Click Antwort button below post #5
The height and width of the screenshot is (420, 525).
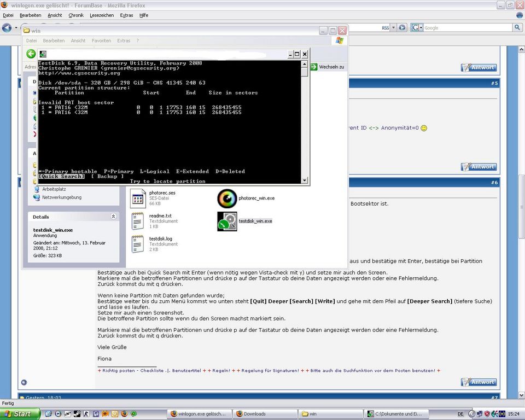point(479,167)
